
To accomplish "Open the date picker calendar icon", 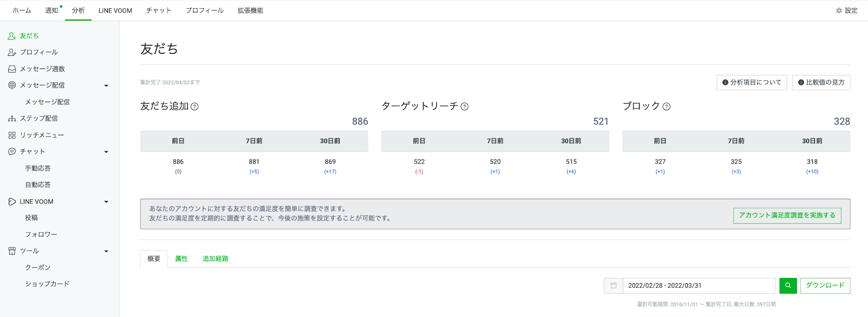I will [x=614, y=286].
